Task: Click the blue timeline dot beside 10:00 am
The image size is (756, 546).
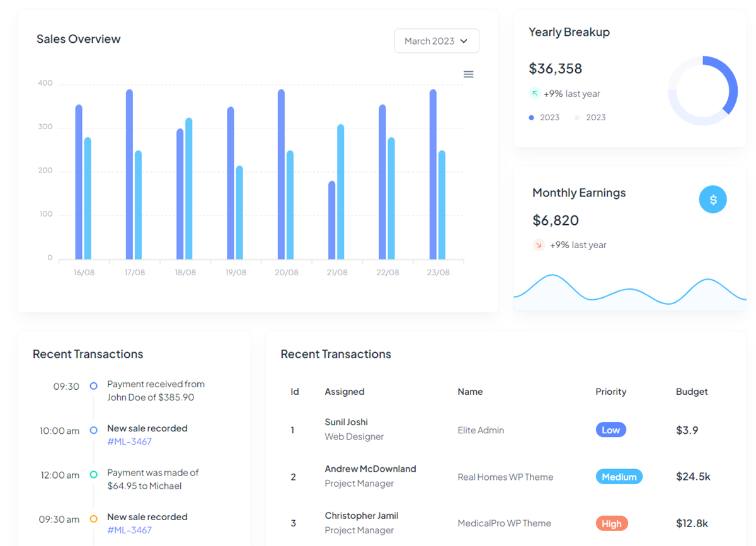Action: click(93, 430)
